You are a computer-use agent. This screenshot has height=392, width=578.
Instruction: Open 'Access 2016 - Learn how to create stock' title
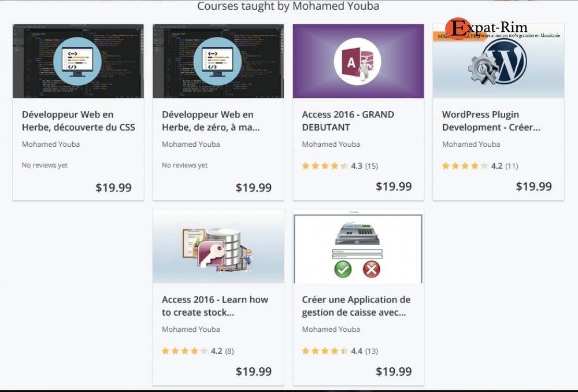pyautogui.click(x=215, y=306)
